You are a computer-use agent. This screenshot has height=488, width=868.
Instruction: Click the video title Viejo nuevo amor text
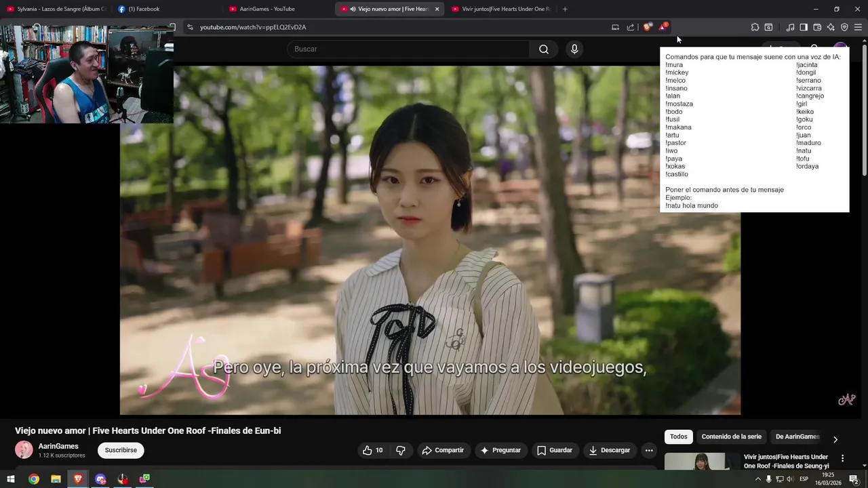point(148,430)
